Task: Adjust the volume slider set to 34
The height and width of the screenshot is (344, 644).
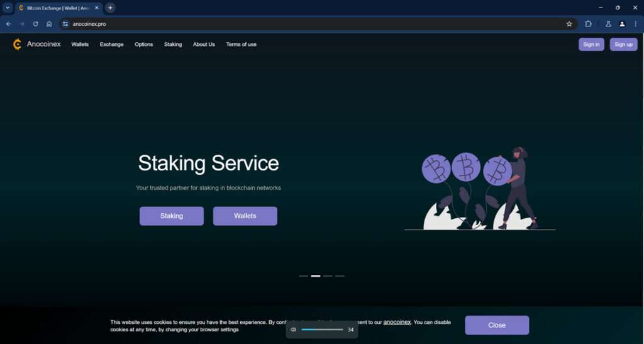Action: pos(323,330)
